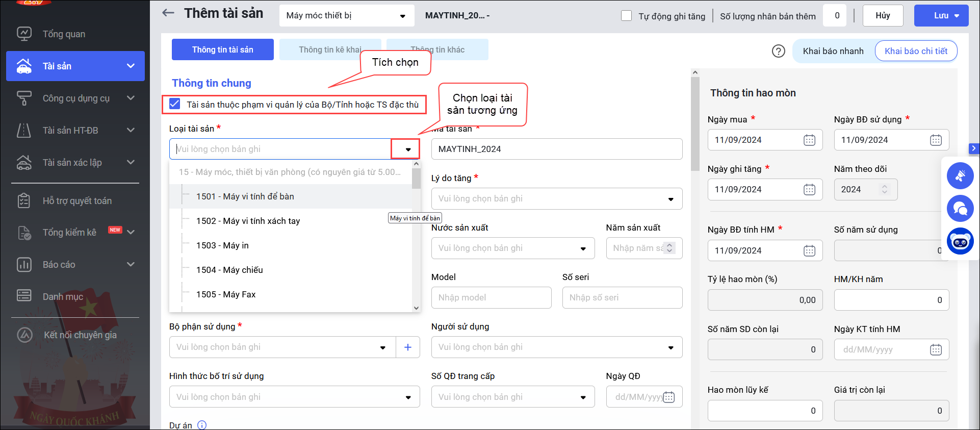Adjust the Năm theo dõi stepper

[x=885, y=189]
